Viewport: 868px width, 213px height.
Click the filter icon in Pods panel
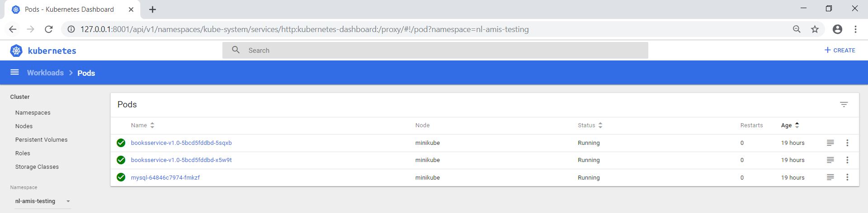pyautogui.click(x=844, y=104)
